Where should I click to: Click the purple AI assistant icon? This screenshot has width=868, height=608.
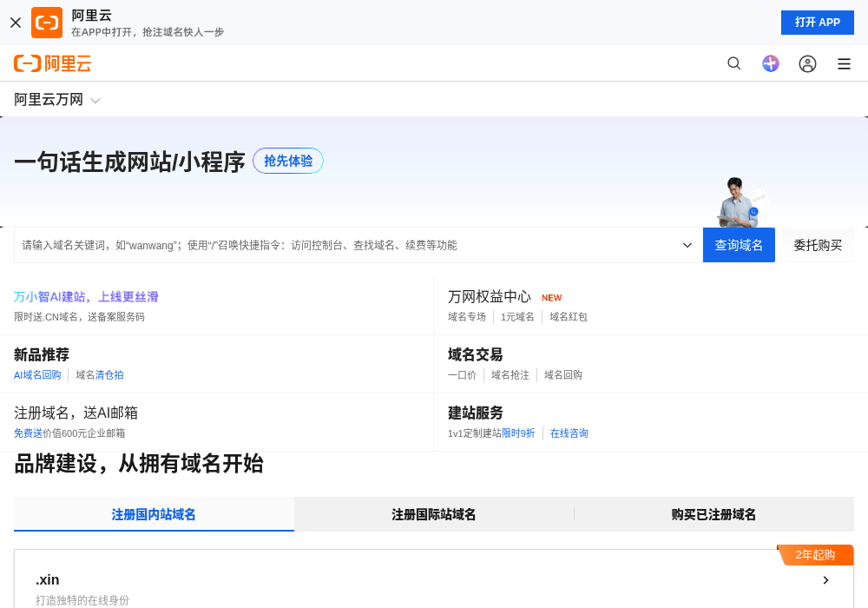pos(771,63)
